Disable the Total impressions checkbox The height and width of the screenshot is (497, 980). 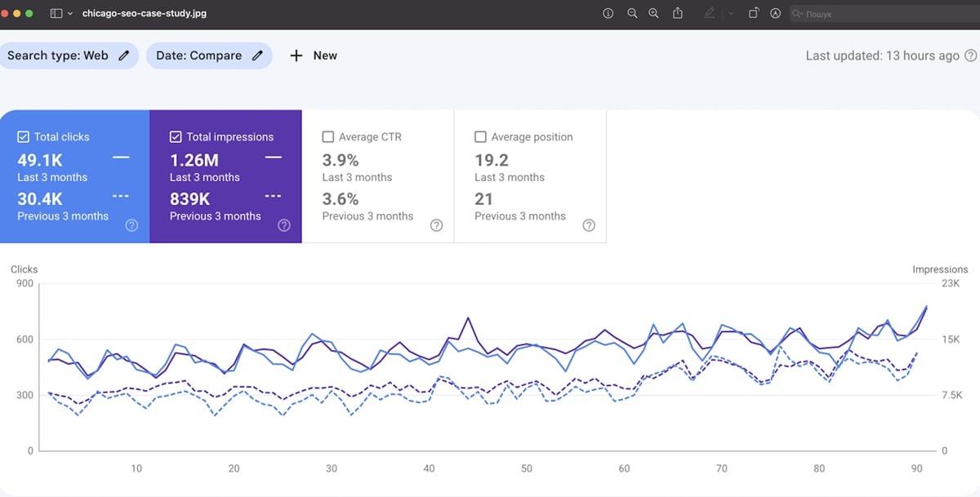tap(176, 137)
